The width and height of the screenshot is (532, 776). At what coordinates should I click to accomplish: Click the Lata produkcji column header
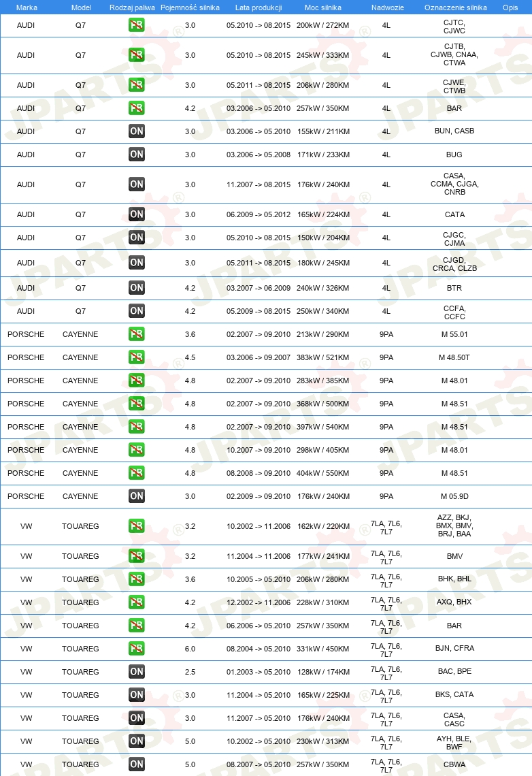tap(259, 7)
